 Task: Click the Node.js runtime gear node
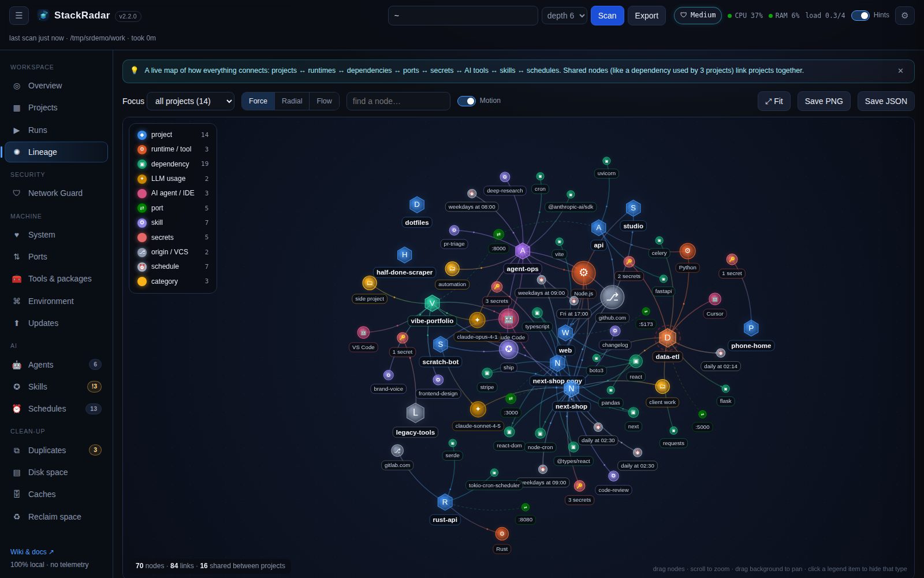pos(583,273)
